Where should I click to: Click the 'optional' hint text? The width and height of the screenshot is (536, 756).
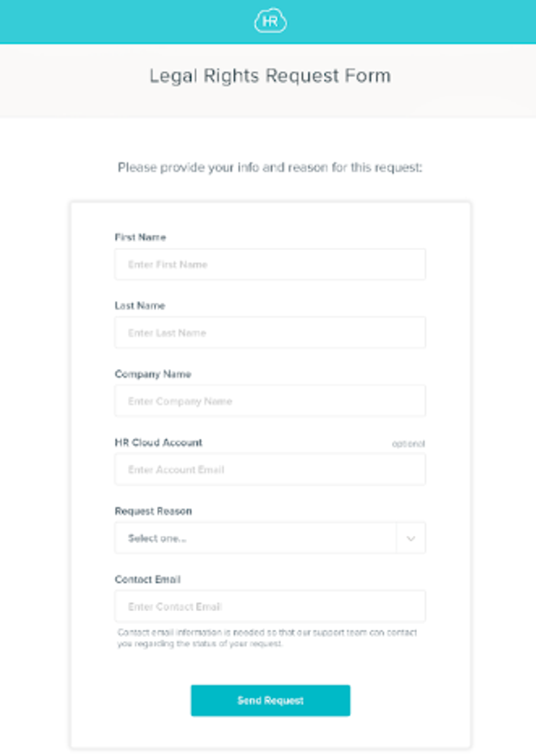pos(409,444)
